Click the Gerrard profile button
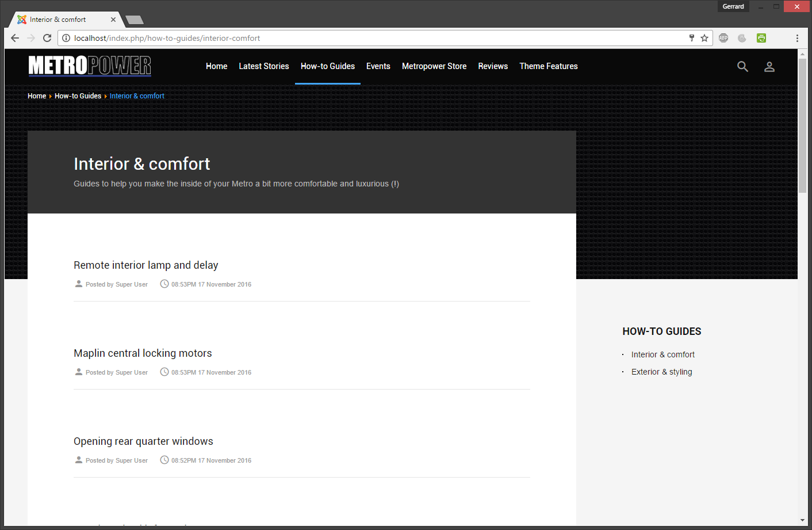812x530 pixels. [733, 6]
